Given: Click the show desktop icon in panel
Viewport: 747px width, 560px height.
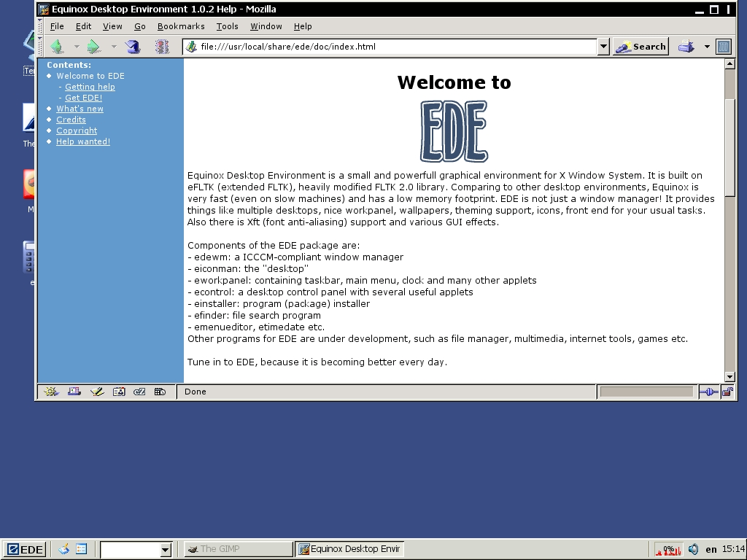Looking at the screenshot, I should pyautogui.click(x=64, y=549).
